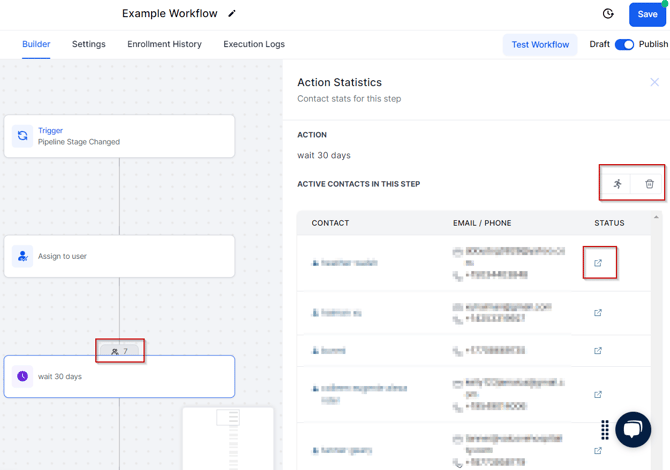Click the trash icon to remove contacts
The height and width of the screenshot is (470, 670).
click(649, 184)
